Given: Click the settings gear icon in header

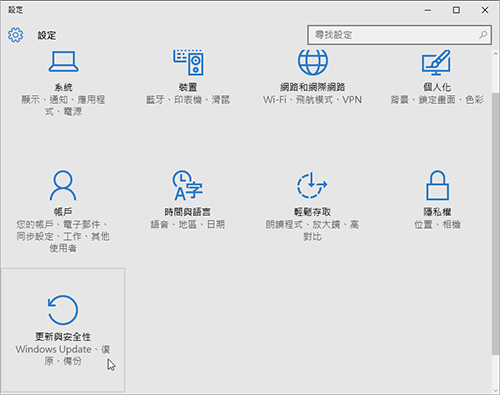Looking at the screenshot, I should point(16,35).
